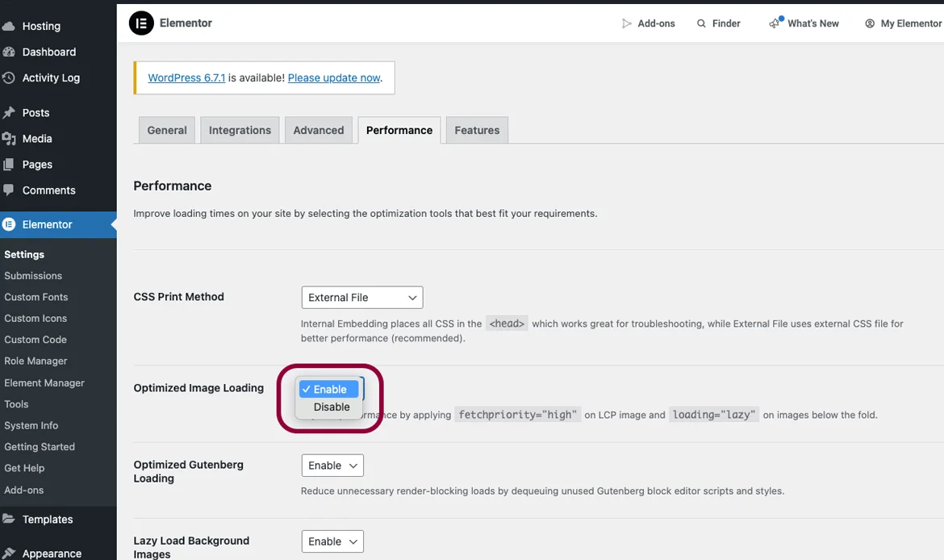Open What's New in the top bar

[x=804, y=23]
